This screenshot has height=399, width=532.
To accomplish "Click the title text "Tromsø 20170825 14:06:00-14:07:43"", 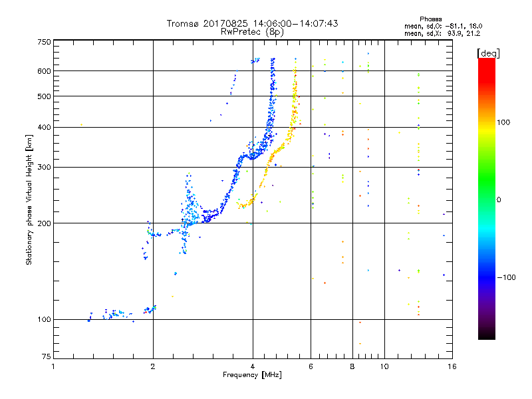I will pyautogui.click(x=252, y=23).
